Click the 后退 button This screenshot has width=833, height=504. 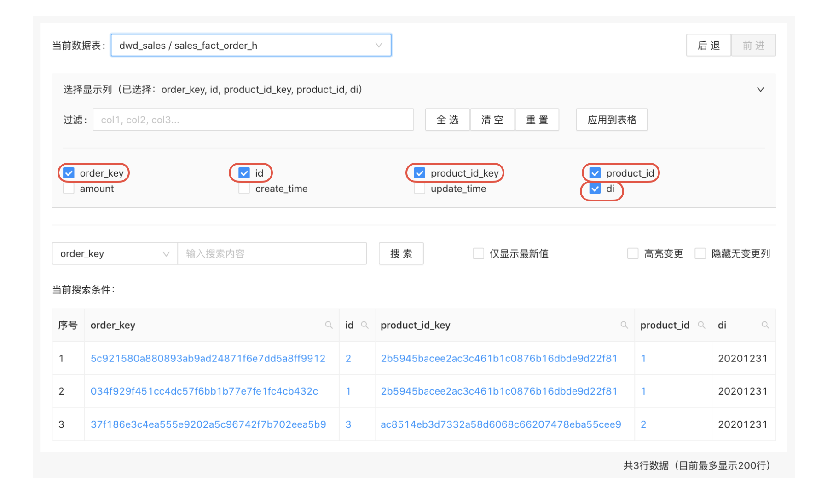(708, 45)
